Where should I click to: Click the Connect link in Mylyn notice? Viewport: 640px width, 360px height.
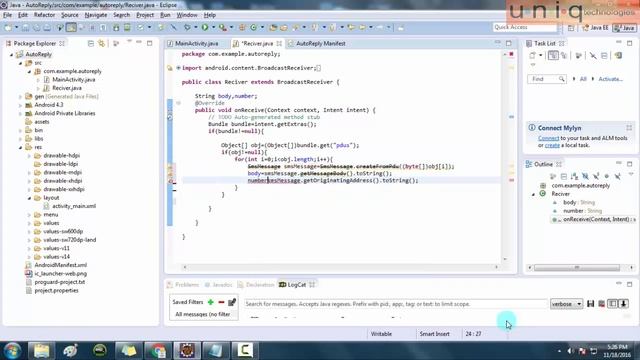click(548, 138)
